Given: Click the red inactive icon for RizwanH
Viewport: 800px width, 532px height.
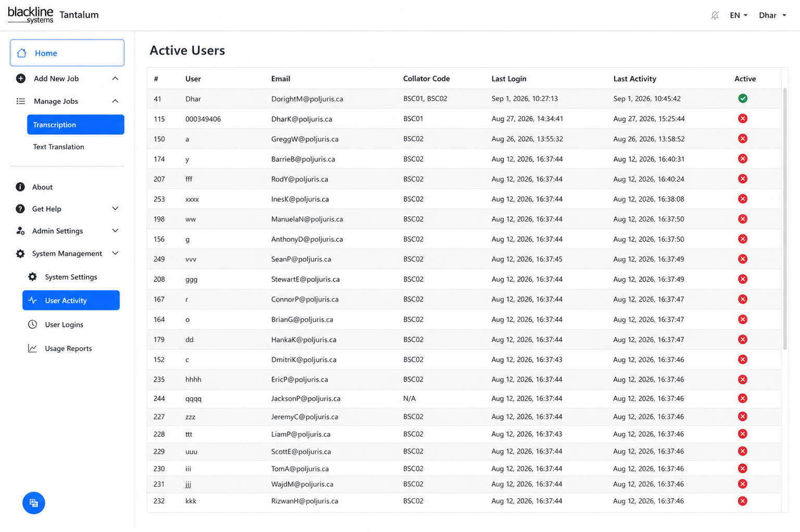Looking at the screenshot, I should click(743, 501).
